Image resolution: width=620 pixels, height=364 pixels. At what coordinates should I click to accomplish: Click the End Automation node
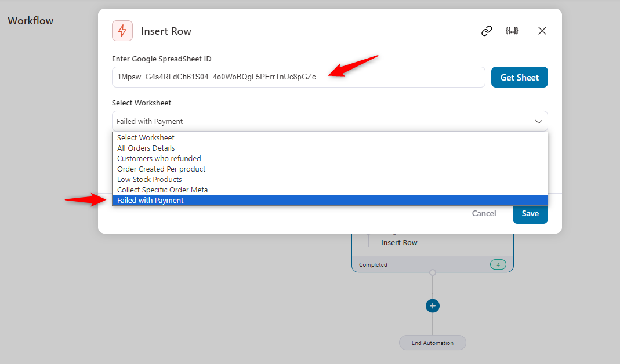click(x=433, y=343)
